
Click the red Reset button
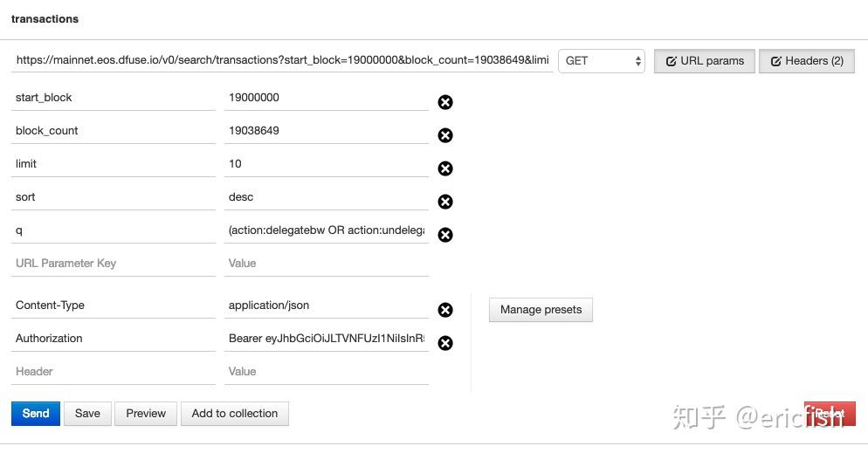[x=830, y=414]
